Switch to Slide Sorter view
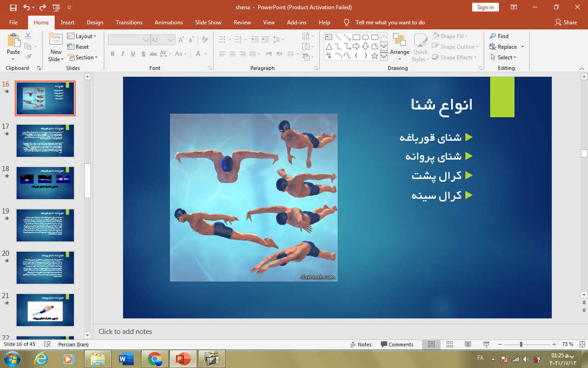Image resolution: width=588 pixels, height=368 pixels. point(450,345)
